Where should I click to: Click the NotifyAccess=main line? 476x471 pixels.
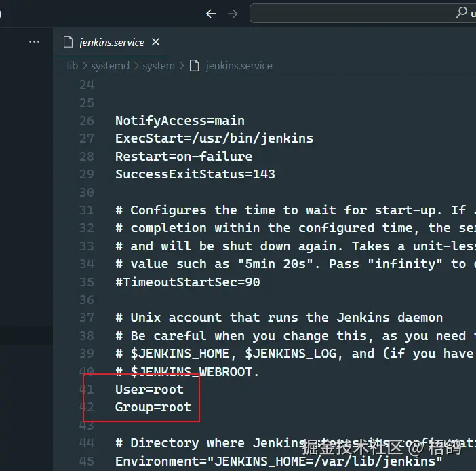click(x=180, y=121)
